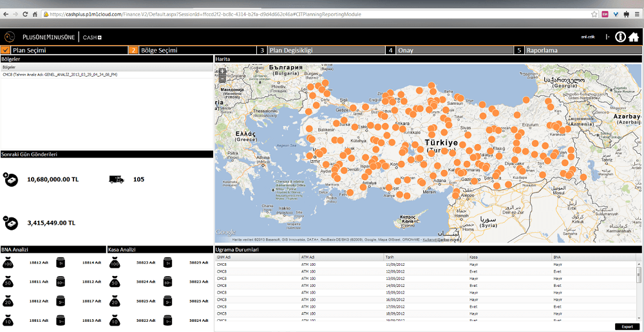Click the PlusOneMinusOne logo

pyautogui.click(x=40, y=37)
